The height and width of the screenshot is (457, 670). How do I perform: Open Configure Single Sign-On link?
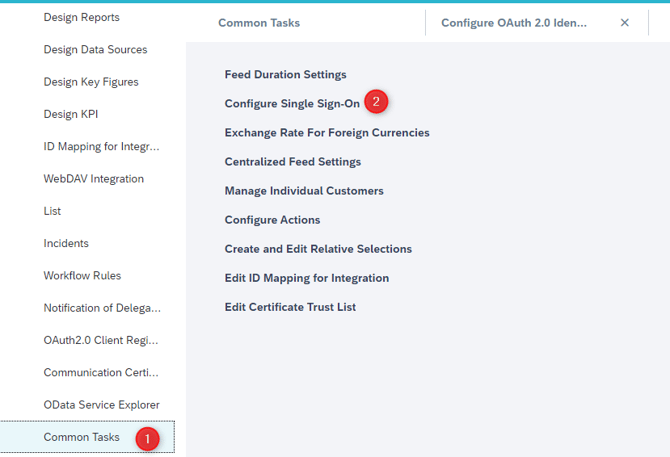[x=292, y=104]
